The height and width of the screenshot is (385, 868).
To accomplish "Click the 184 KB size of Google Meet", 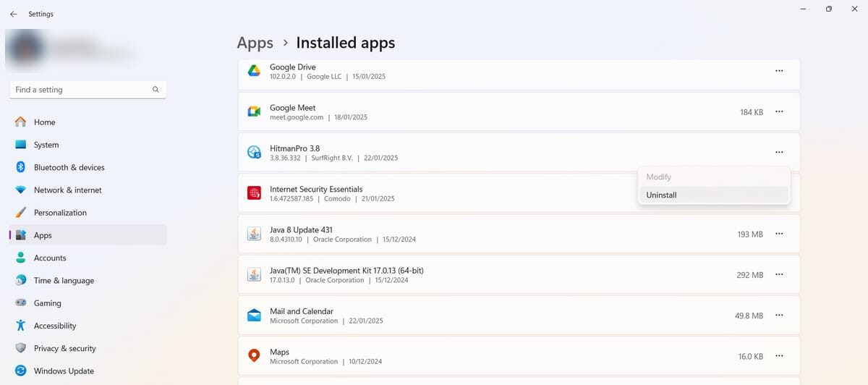I will [x=752, y=112].
